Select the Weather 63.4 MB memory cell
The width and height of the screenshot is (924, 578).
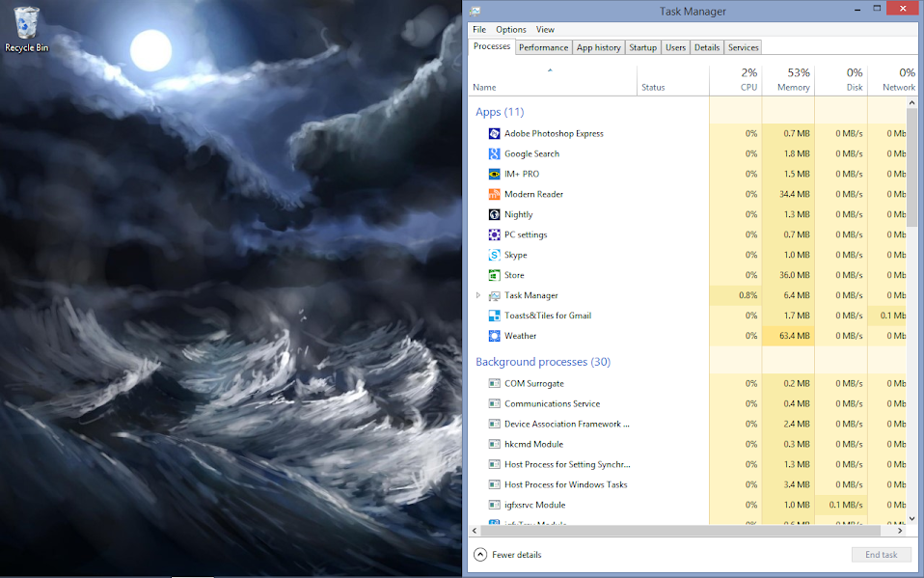point(788,336)
